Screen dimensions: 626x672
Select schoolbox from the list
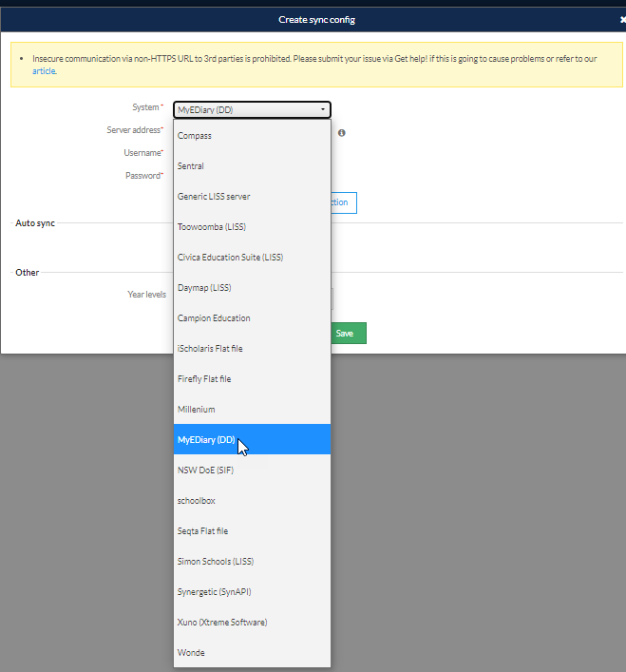pyautogui.click(x=252, y=501)
